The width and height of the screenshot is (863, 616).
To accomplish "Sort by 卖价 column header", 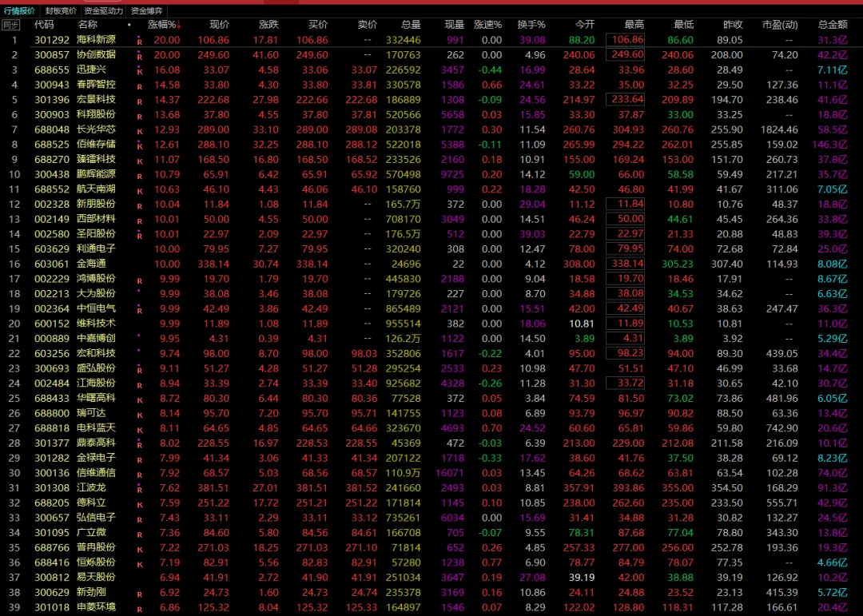I will [367, 25].
